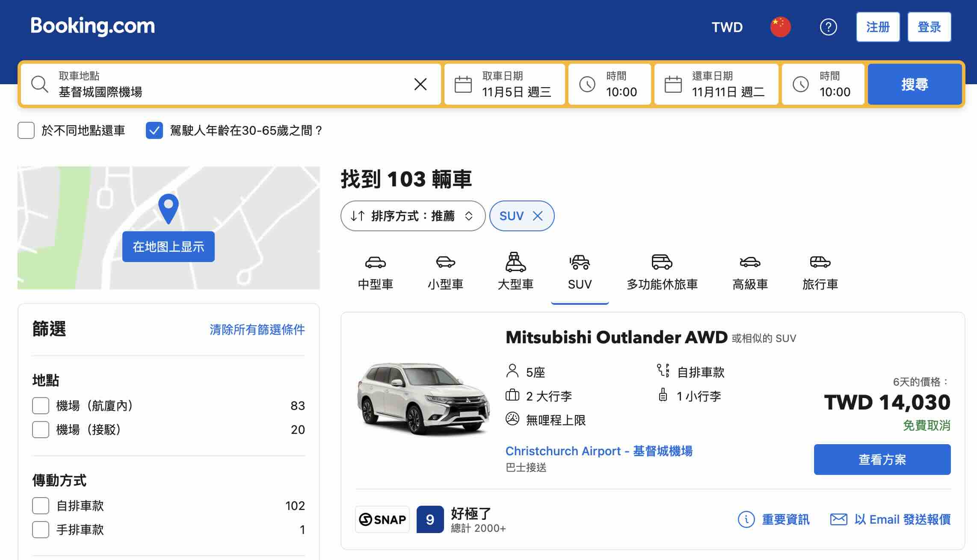Open 重要資訊 important info link
Viewport: 977px width, 560px height.
(x=785, y=519)
